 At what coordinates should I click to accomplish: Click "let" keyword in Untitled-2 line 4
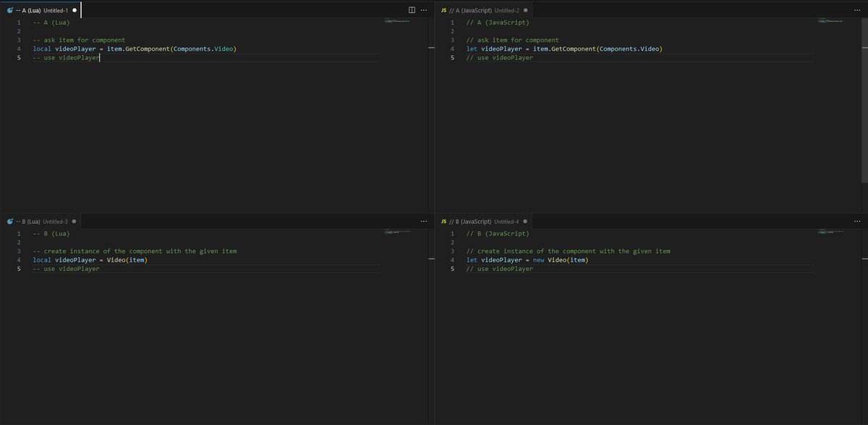click(x=472, y=48)
